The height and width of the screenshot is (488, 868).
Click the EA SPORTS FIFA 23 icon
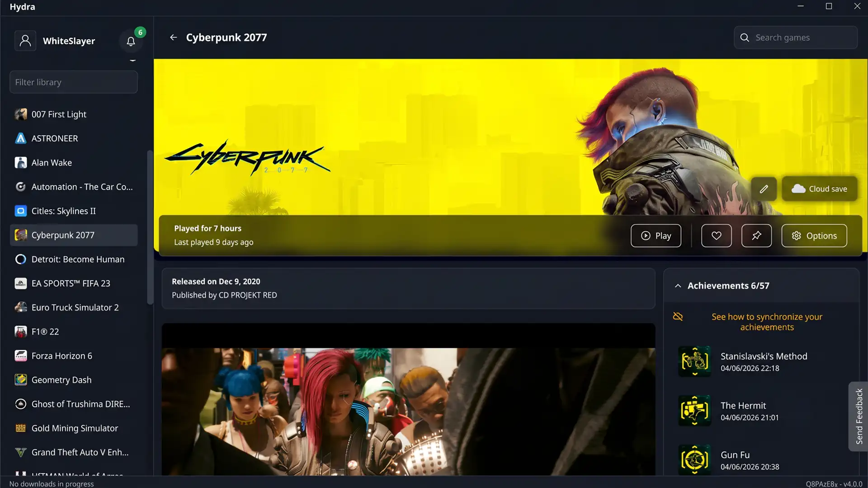point(21,283)
